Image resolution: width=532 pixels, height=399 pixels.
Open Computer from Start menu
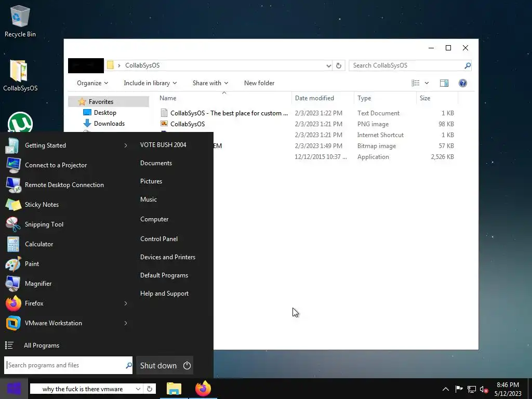(x=154, y=219)
